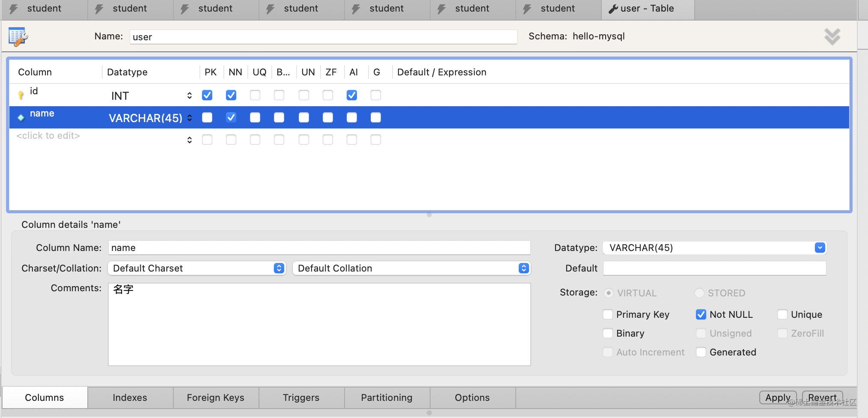Viewport: 868px width, 418px height.
Task: Click the Apply button
Action: 778,397
